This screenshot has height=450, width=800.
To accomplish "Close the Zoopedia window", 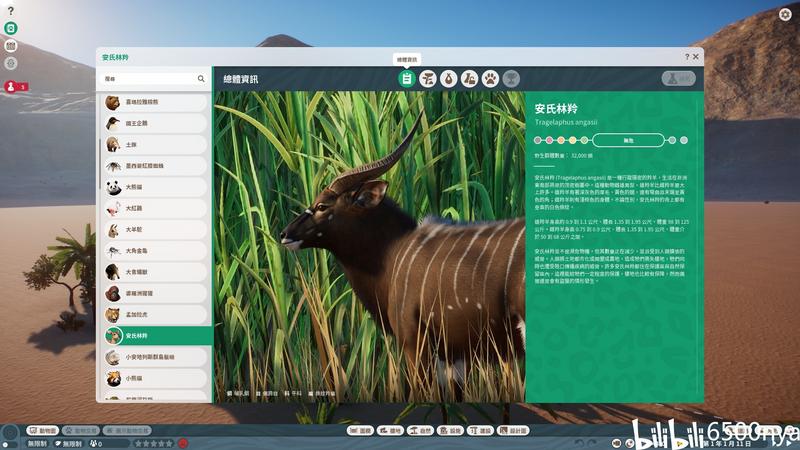I will click(x=695, y=57).
